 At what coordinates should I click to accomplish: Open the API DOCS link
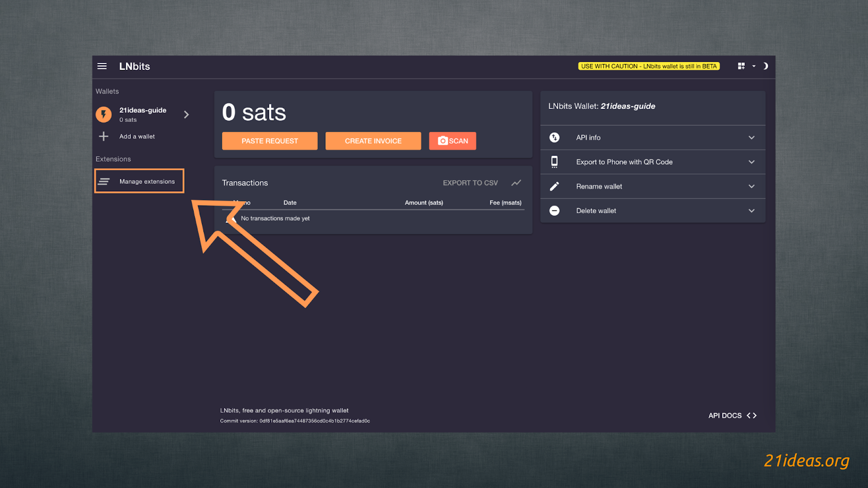732,415
